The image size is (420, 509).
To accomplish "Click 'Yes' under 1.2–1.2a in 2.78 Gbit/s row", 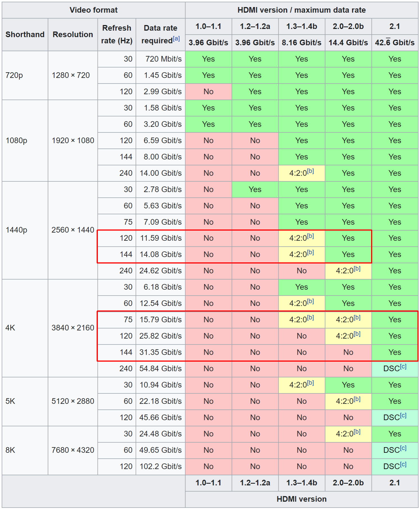I will (255, 190).
